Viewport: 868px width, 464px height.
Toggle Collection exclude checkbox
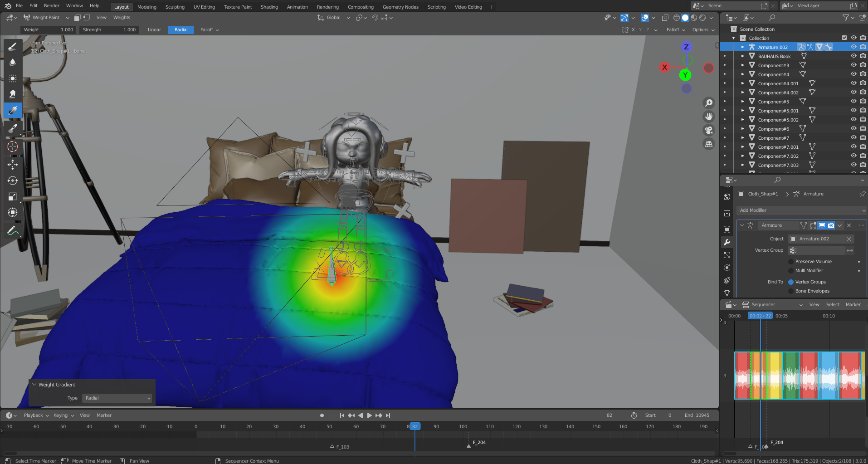pos(844,38)
